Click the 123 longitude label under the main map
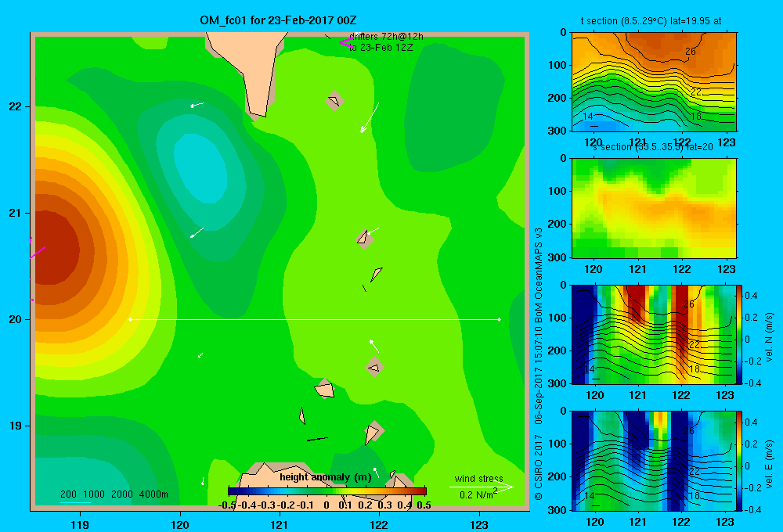The height and width of the screenshot is (532, 783). click(479, 525)
